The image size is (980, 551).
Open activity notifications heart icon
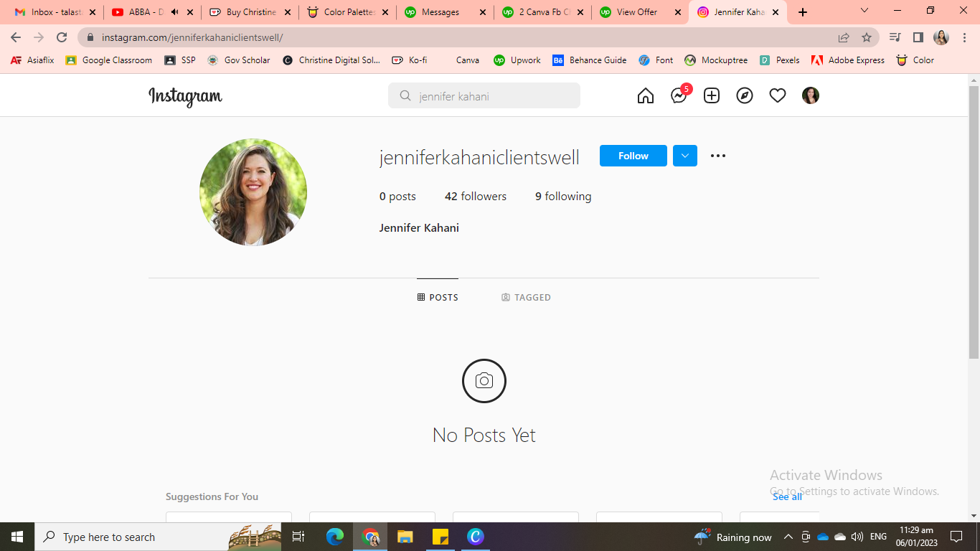(778, 96)
